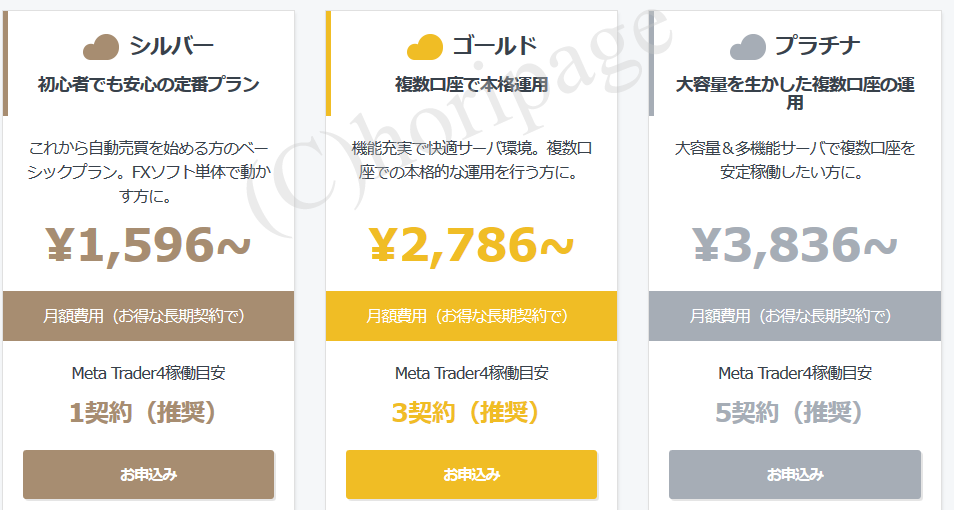Click the 3契約（推奨） text

click(x=467, y=413)
